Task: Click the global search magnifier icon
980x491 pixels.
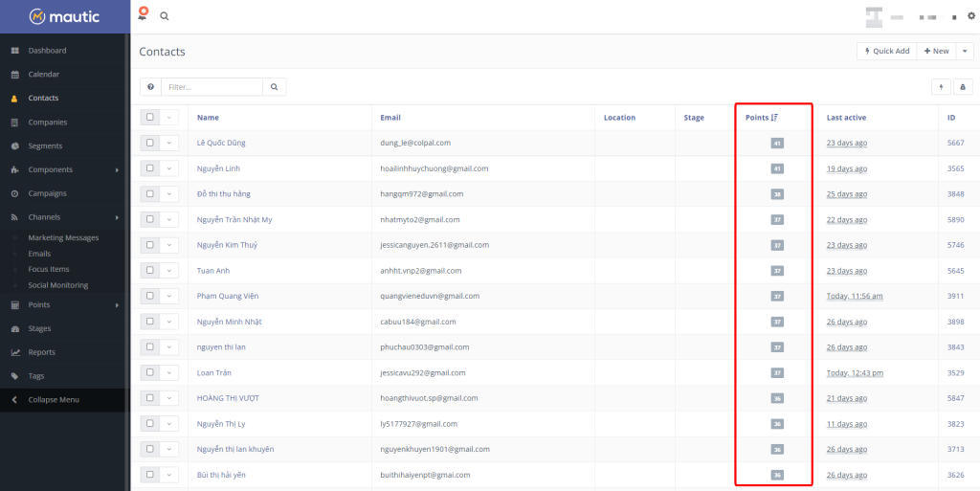Action: 165,16
